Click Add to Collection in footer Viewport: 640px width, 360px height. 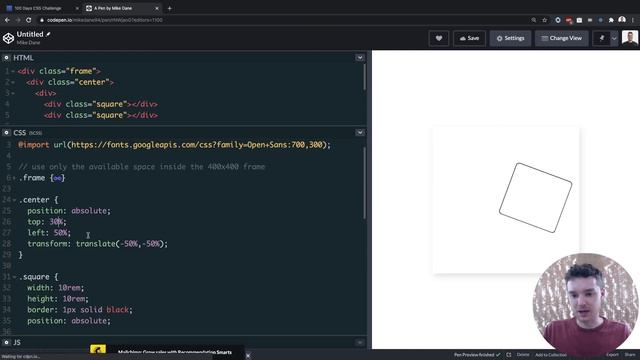point(551,355)
